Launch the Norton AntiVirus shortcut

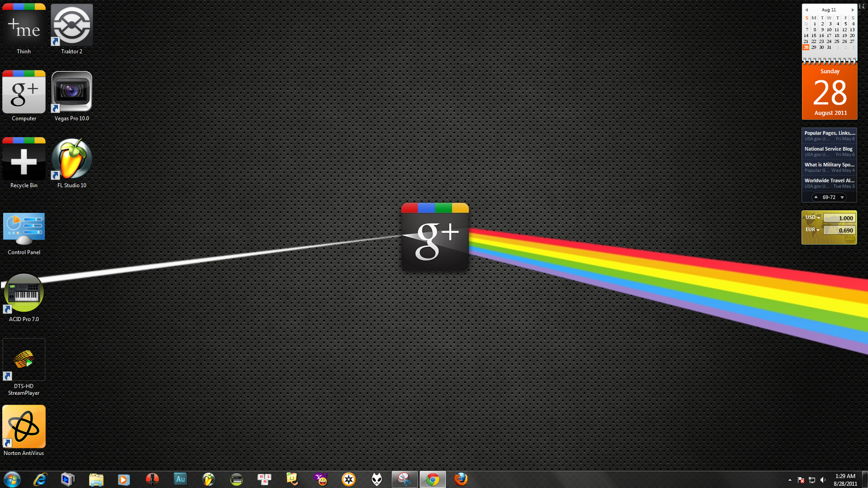(24, 431)
